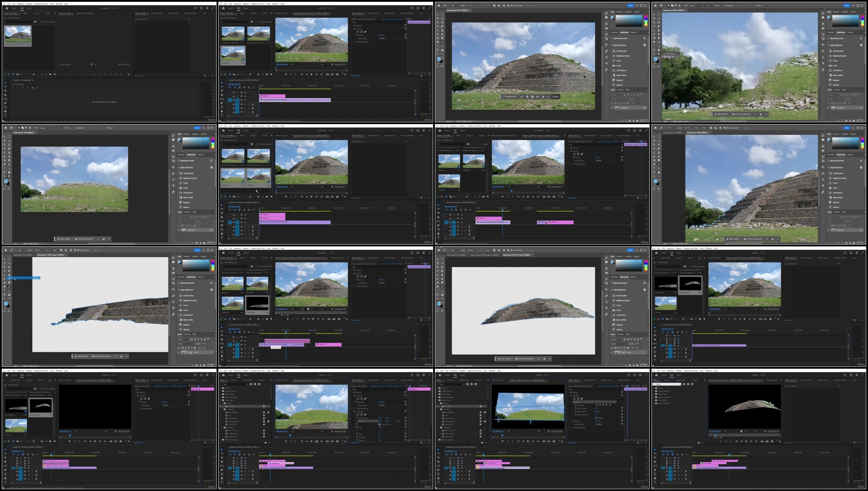Screen dimensions: 868x491
Task: Click the Hue/Saturation adjustment in the Generative Fill Photoshop window
Action: tap(620, 51)
